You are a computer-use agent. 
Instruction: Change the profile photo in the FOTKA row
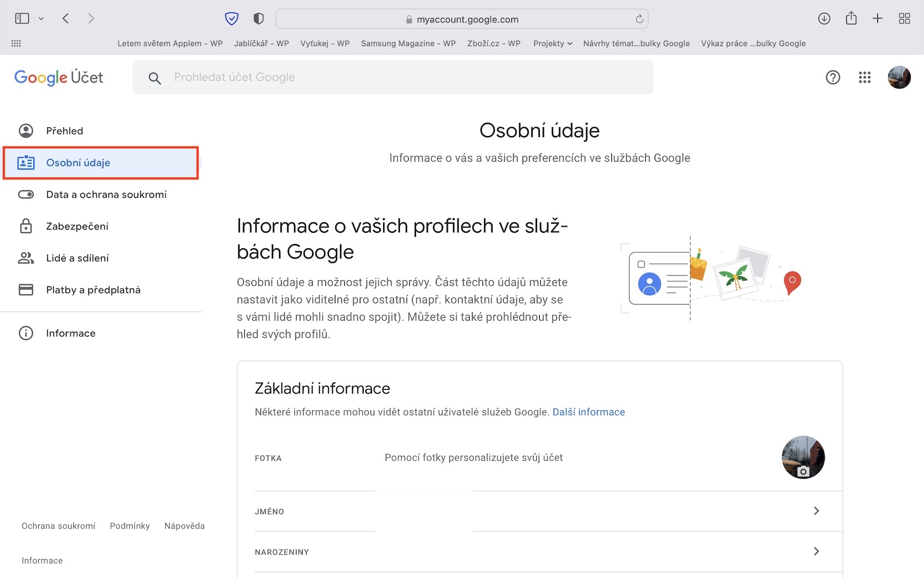[803, 457]
